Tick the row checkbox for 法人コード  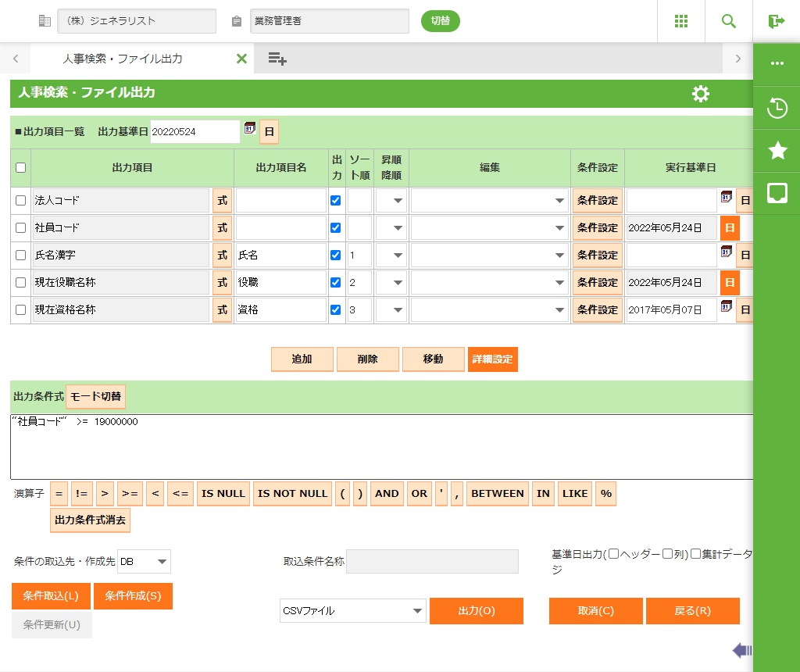[21, 201]
